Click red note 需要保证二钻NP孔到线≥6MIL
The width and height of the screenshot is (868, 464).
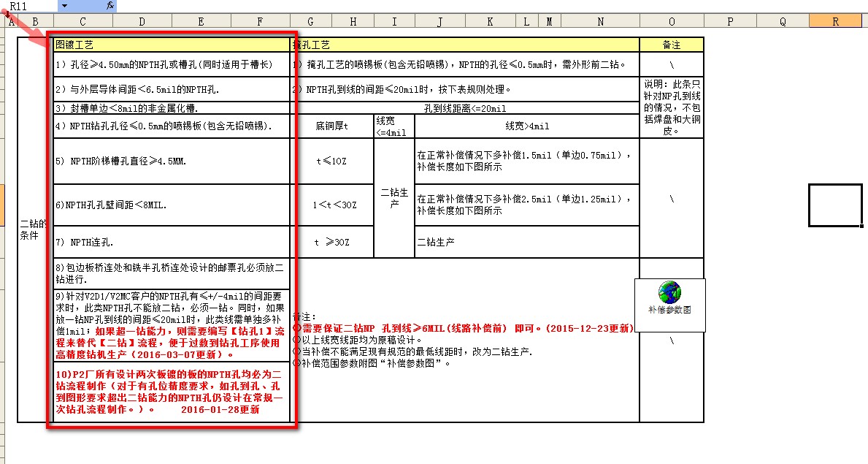(x=464, y=328)
